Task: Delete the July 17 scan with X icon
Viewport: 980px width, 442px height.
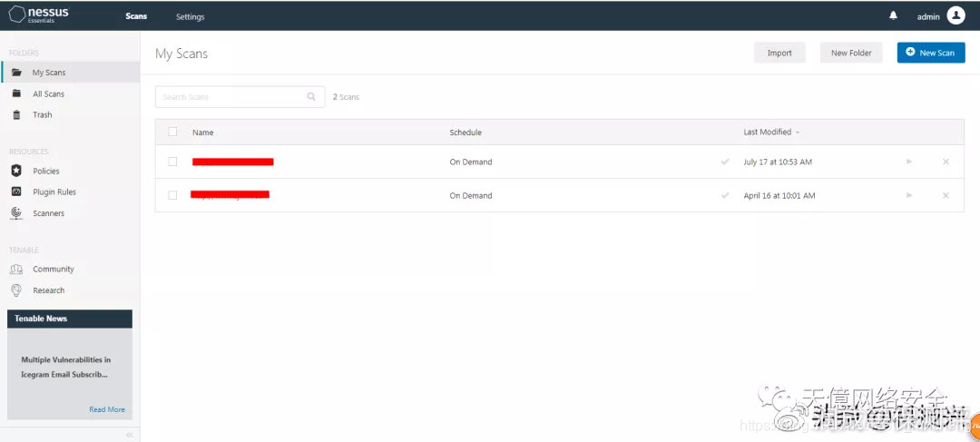Action: pyautogui.click(x=946, y=162)
